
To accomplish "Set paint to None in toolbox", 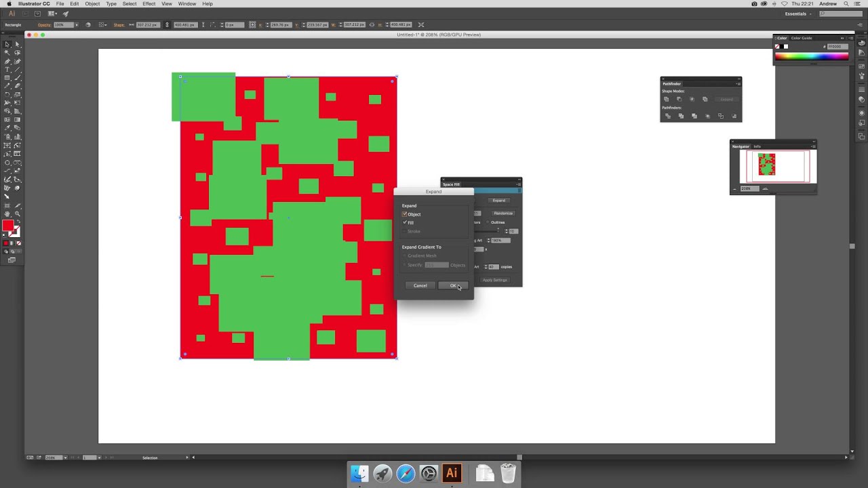I will (18, 243).
